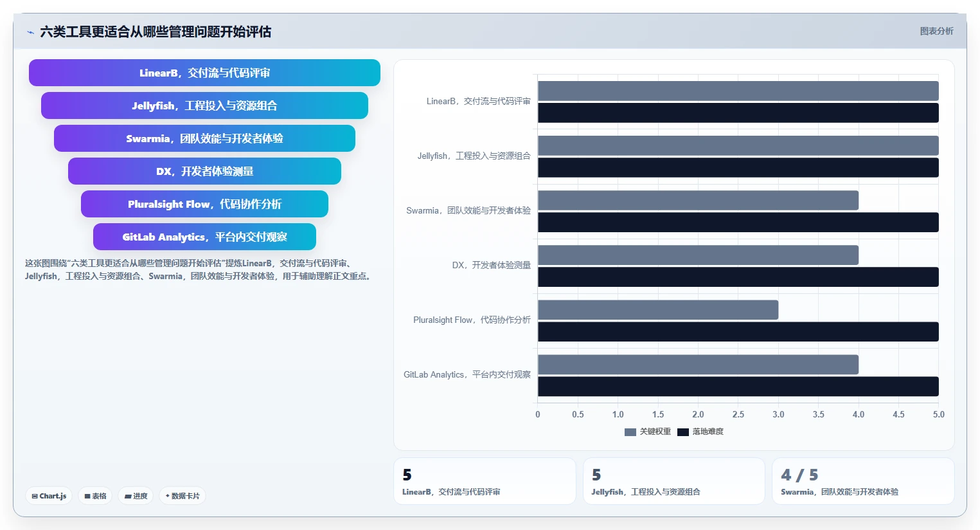Click the description paragraph under the funnel
The width and height of the screenshot is (980, 530).
click(199, 270)
